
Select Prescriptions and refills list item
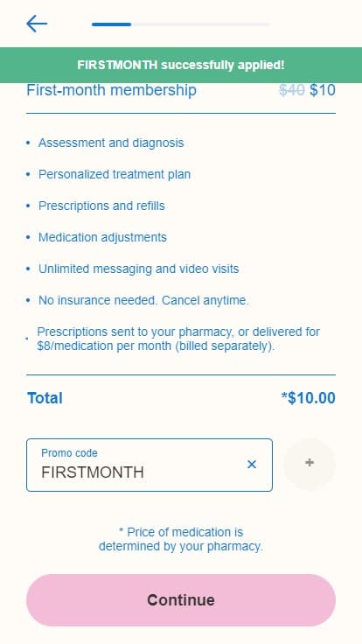pyautogui.click(x=101, y=206)
